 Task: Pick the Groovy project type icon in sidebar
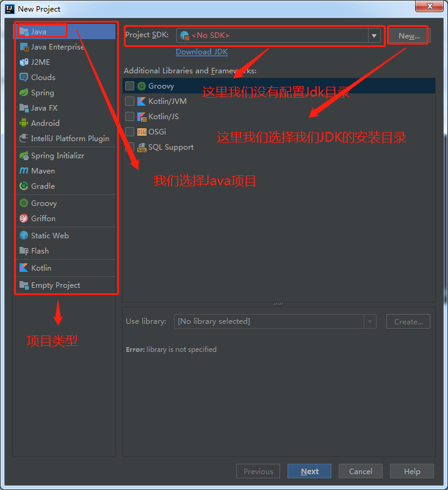(x=24, y=203)
